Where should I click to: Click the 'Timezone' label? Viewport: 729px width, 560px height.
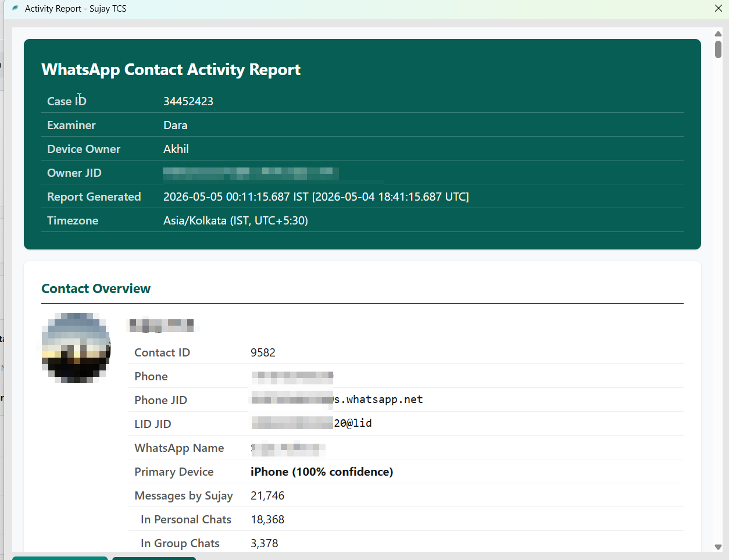(x=73, y=220)
